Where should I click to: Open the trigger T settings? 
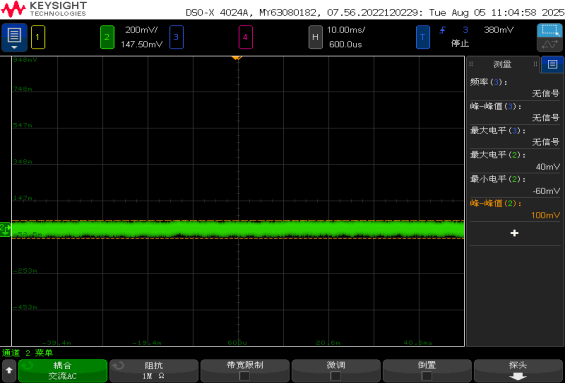pyautogui.click(x=423, y=37)
